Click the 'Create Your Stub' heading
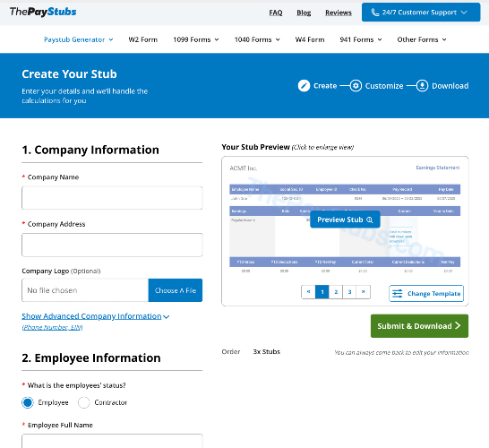This screenshot has width=489, height=448. click(69, 74)
